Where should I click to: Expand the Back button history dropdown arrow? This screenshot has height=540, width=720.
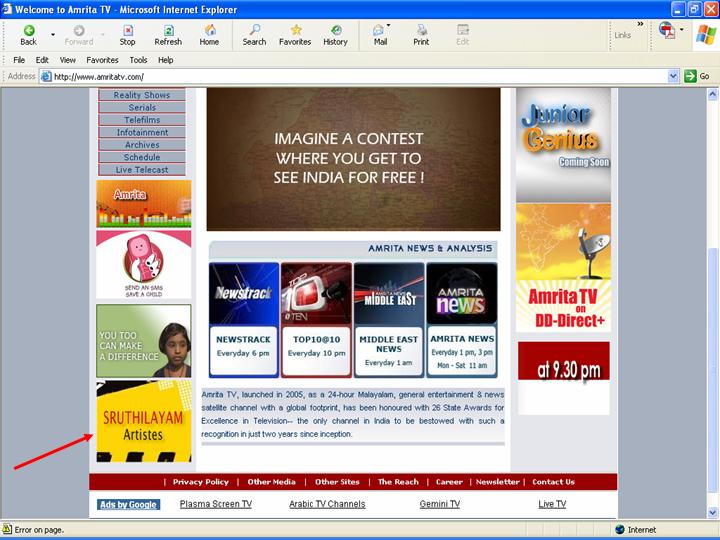coord(53,35)
